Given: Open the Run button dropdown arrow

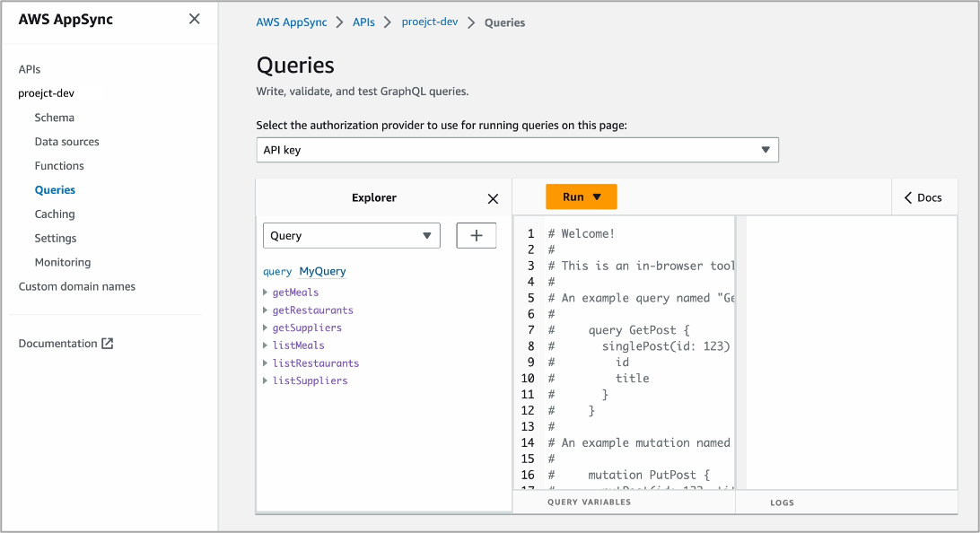Looking at the screenshot, I should pyautogui.click(x=597, y=197).
